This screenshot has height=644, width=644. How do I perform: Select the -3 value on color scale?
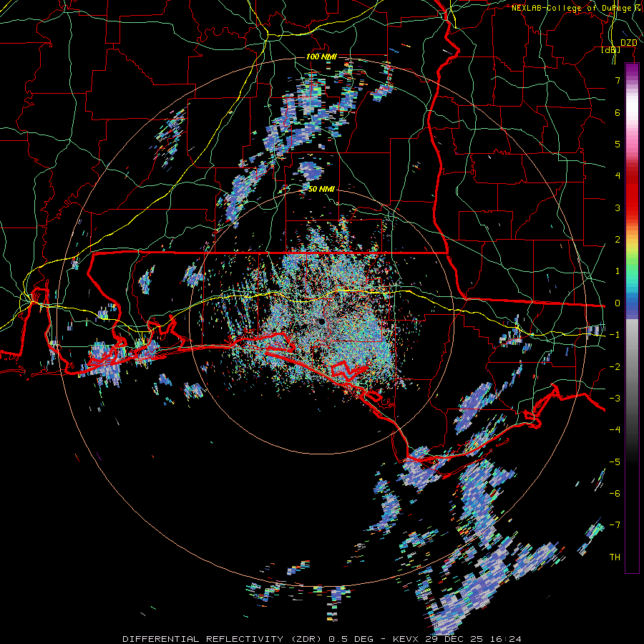pyautogui.click(x=615, y=399)
